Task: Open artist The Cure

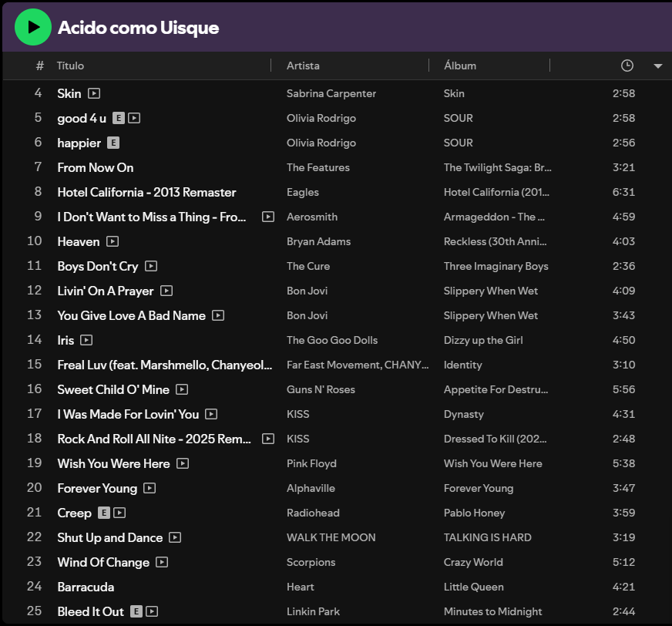Action: click(308, 266)
